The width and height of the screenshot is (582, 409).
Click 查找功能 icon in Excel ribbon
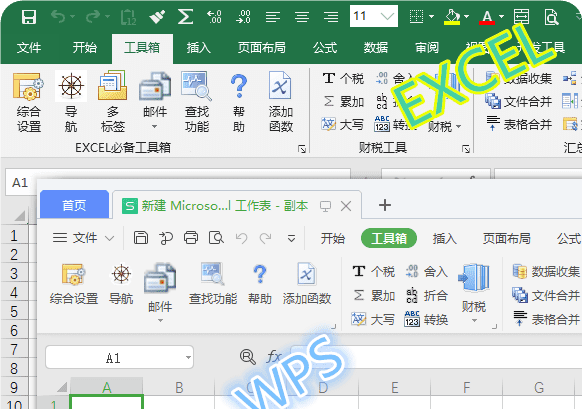pyautogui.click(x=196, y=86)
